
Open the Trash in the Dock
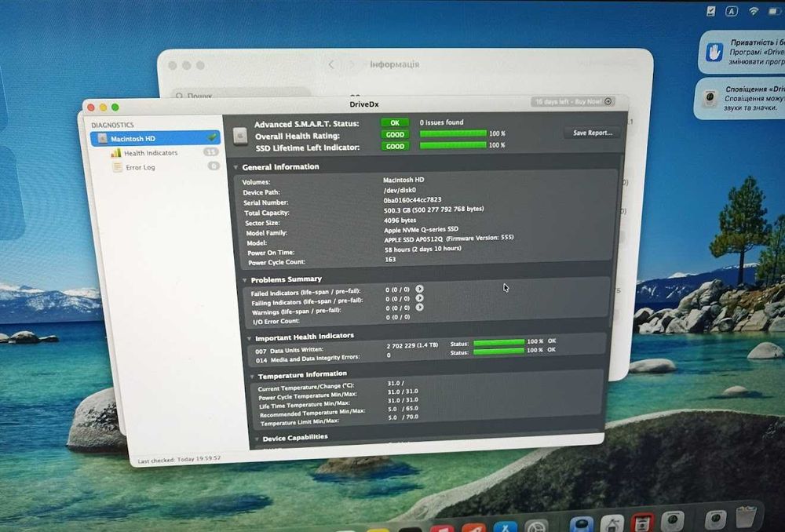746,518
